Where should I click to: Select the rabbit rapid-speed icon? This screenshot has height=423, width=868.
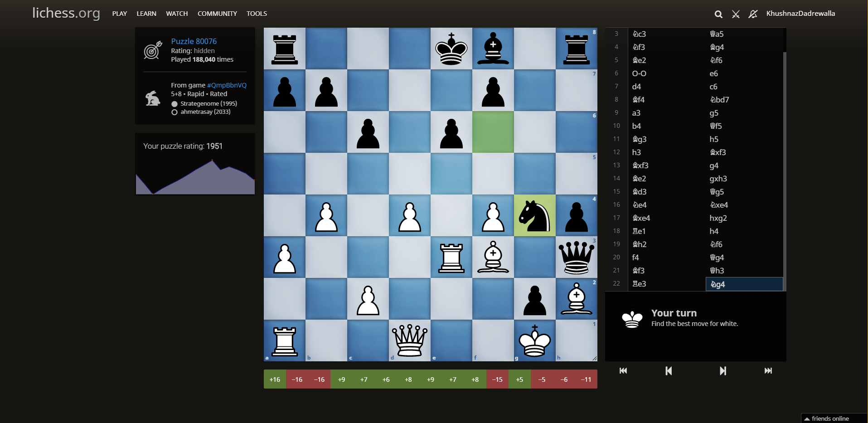(x=152, y=97)
